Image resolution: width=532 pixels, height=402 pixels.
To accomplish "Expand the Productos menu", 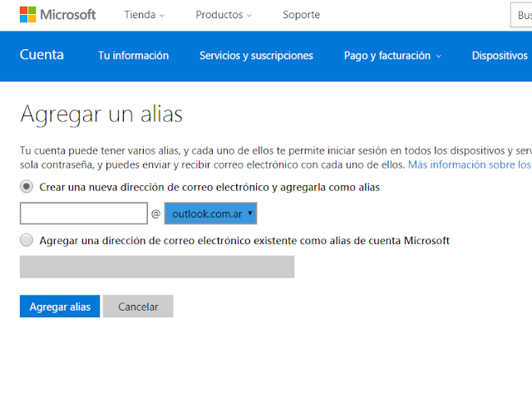I will [x=224, y=15].
